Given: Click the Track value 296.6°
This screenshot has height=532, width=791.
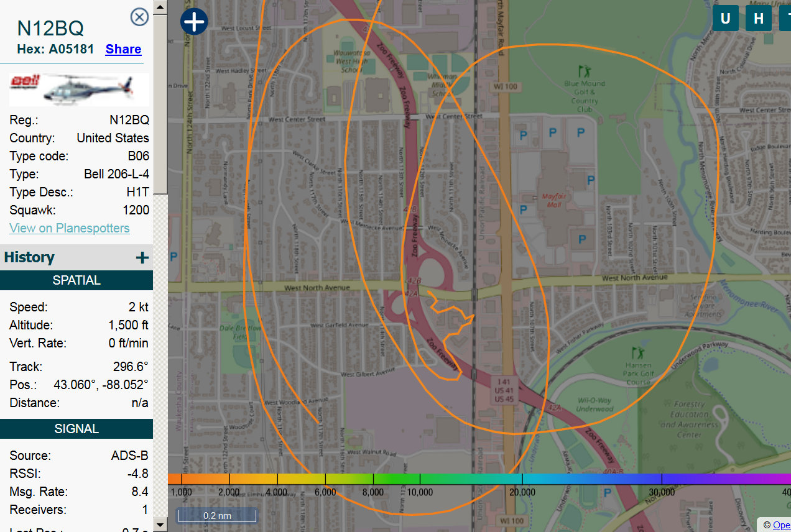Looking at the screenshot, I should click(131, 367).
